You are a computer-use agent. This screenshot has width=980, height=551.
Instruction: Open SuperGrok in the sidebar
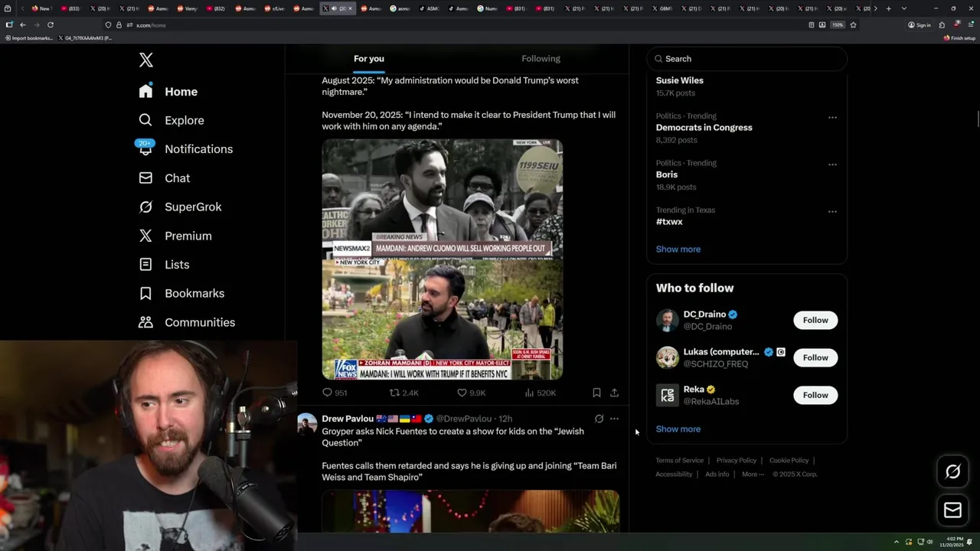point(181,207)
